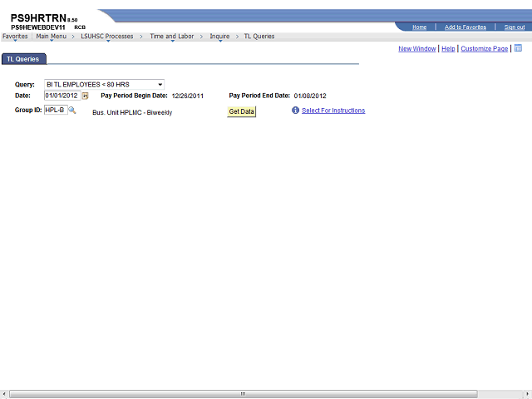The width and height of the screenshot is (532, 399).
Task: Click the Group ID lookup magnifier icon
Action: click(72, 110)
